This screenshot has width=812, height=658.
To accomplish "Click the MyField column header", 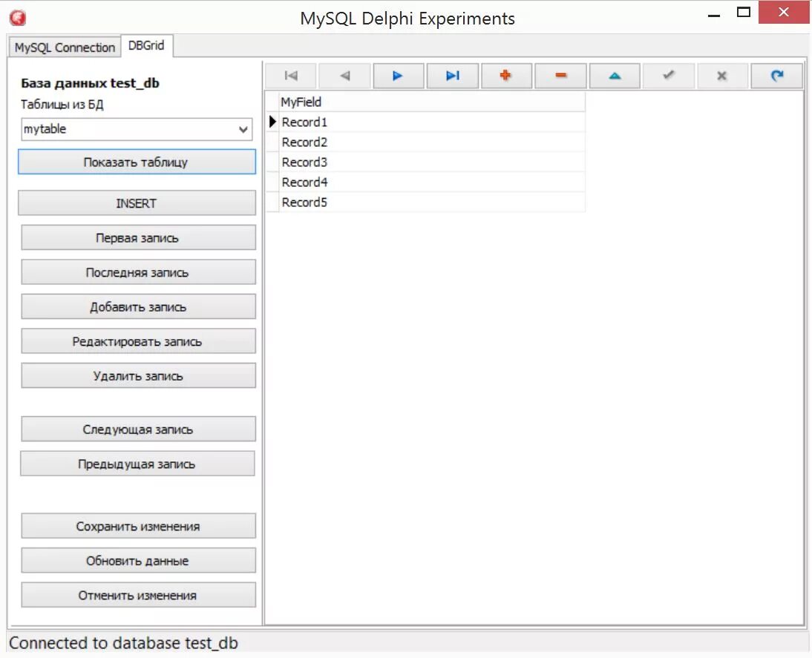I will coord(432,102).
